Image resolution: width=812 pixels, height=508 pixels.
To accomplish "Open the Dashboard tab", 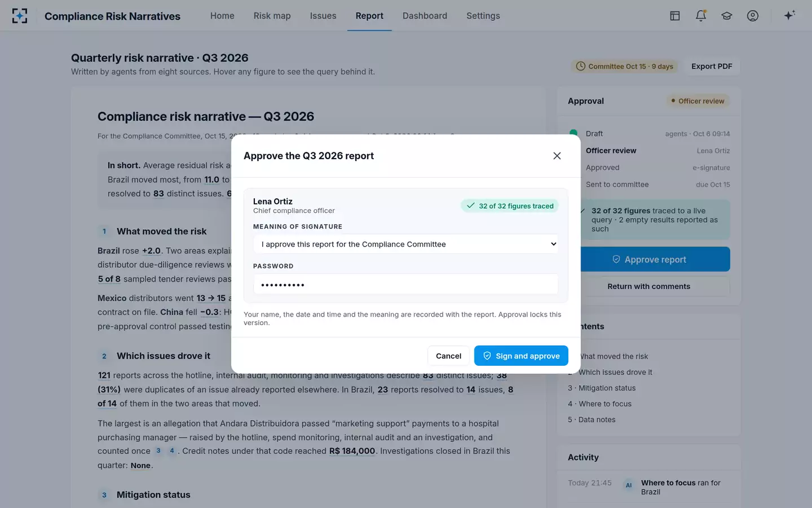I will [x=425, y=16].
